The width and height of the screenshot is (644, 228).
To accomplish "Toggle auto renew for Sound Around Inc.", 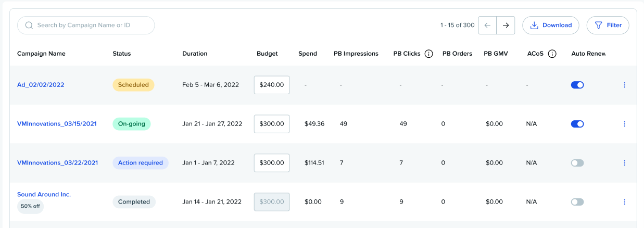I will (577, 202).
